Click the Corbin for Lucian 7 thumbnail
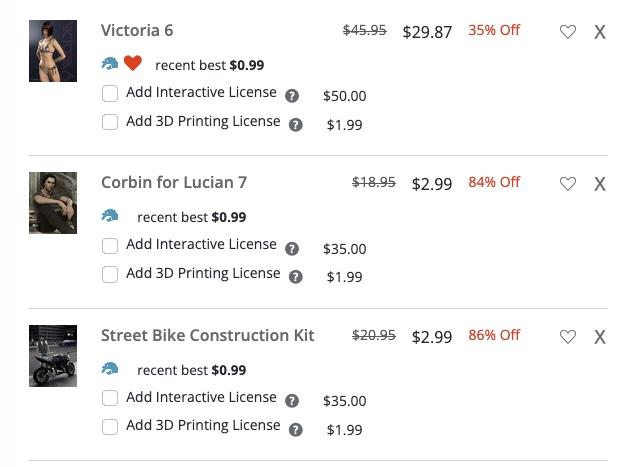This screenshot has height=467, width=630. click(53, 203)
